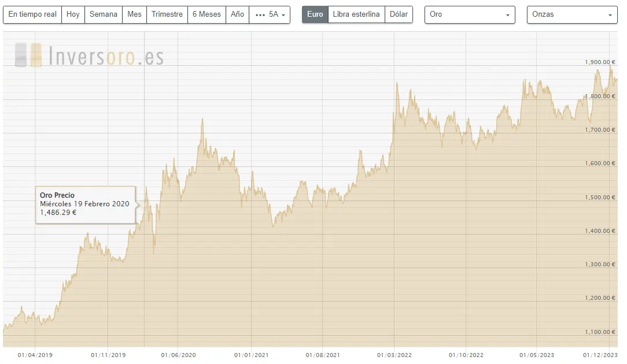Image resolution: width=627 pixels, height=364 pixels.
Task: Toggle currency to Dólar
Action: click(399, 14)
